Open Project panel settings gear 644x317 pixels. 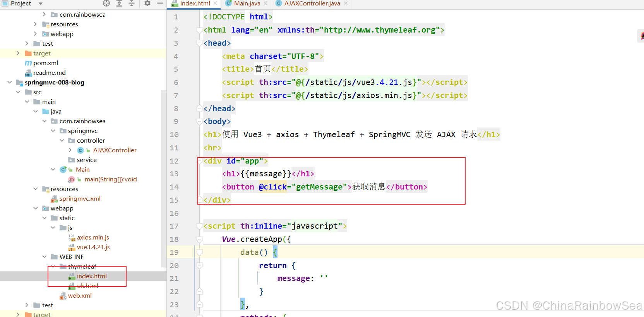pos(147,3)
